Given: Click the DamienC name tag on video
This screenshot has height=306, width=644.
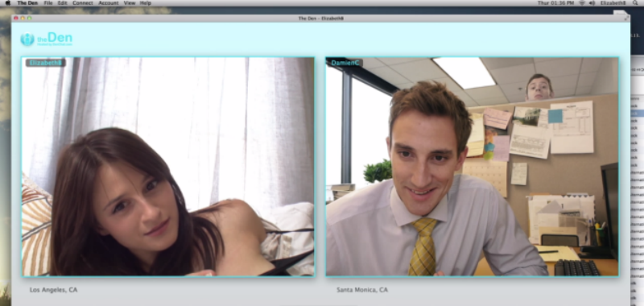Looking at the screenshot, I should coord(345,63).
